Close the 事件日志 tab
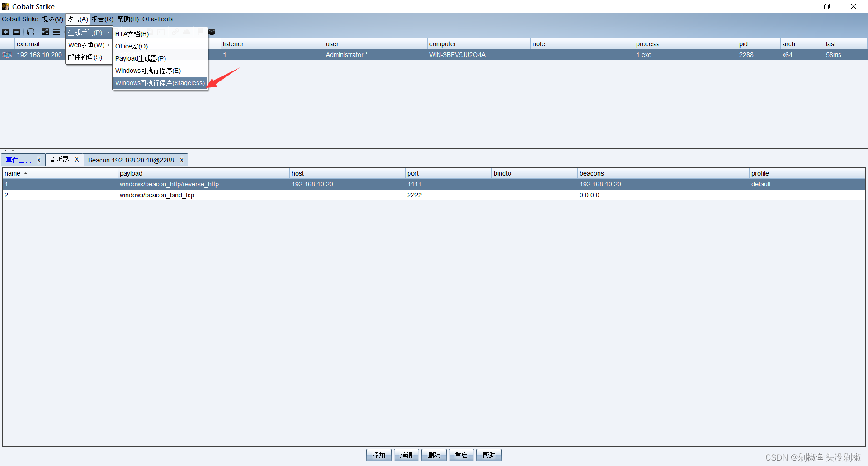868x466 pixels. pos(39,160)
